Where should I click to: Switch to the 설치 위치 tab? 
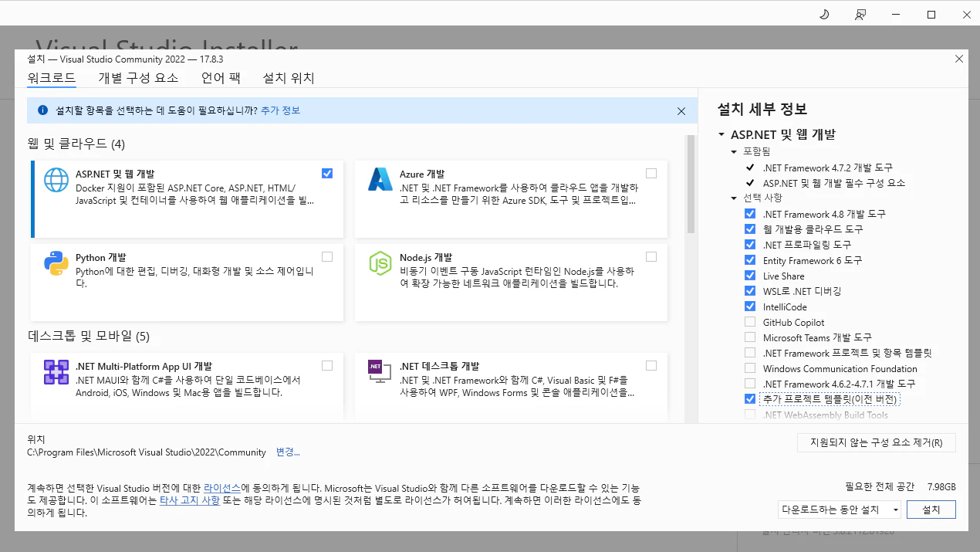click(289, 78)
